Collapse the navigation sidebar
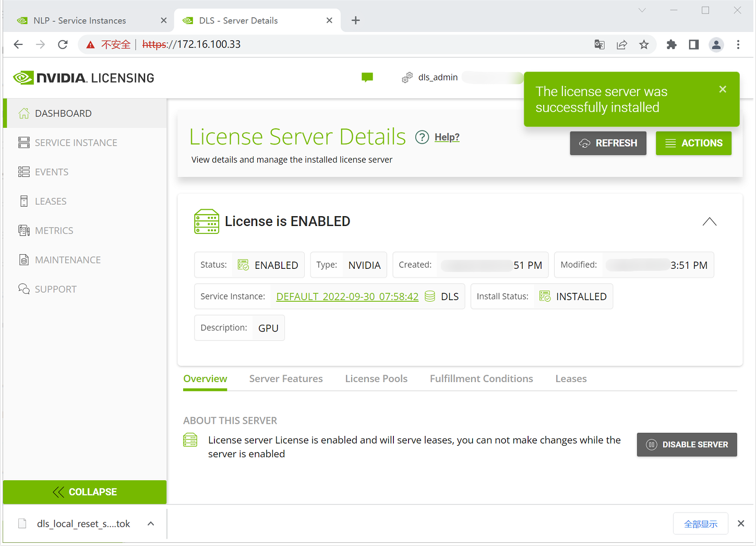The image size is (756, 546). pos(85,492)
